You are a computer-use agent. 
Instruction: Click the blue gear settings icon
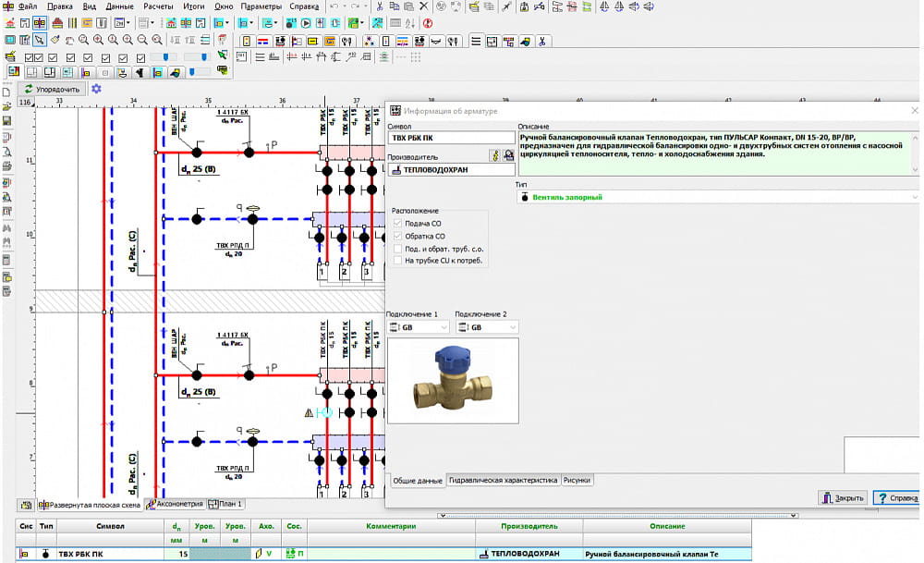coord(96,89)
